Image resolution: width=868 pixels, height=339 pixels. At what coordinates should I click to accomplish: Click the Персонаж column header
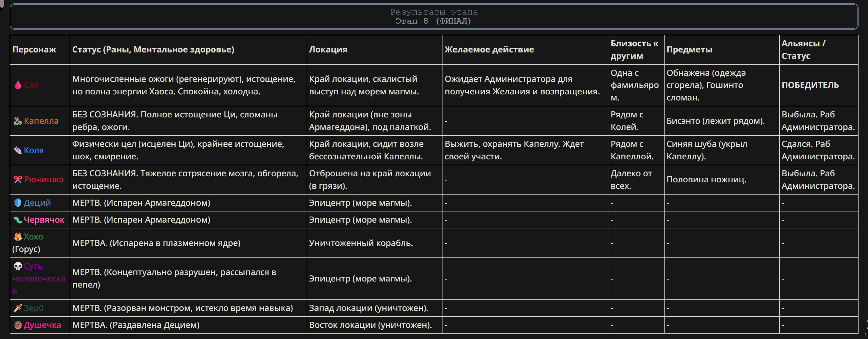coord(34,49)
